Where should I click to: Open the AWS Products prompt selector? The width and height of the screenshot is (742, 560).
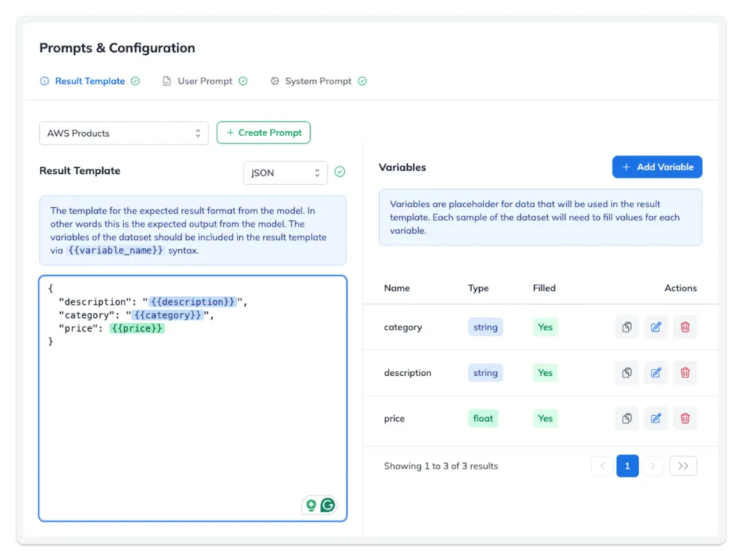(x=123, y=133)
